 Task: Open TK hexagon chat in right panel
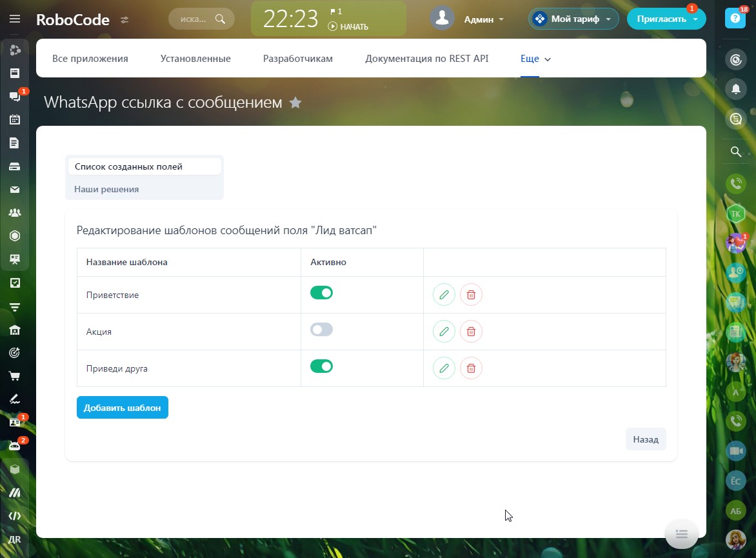tap(736, 214)
